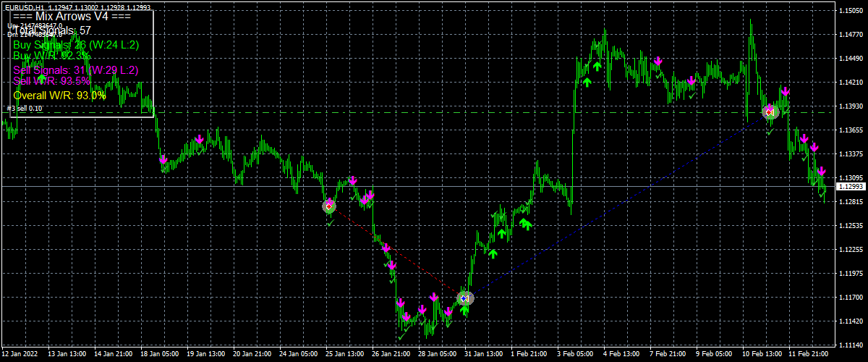Click the green buy arrow inside the stats panel
The image size is (868, 362).
[42, 78]
